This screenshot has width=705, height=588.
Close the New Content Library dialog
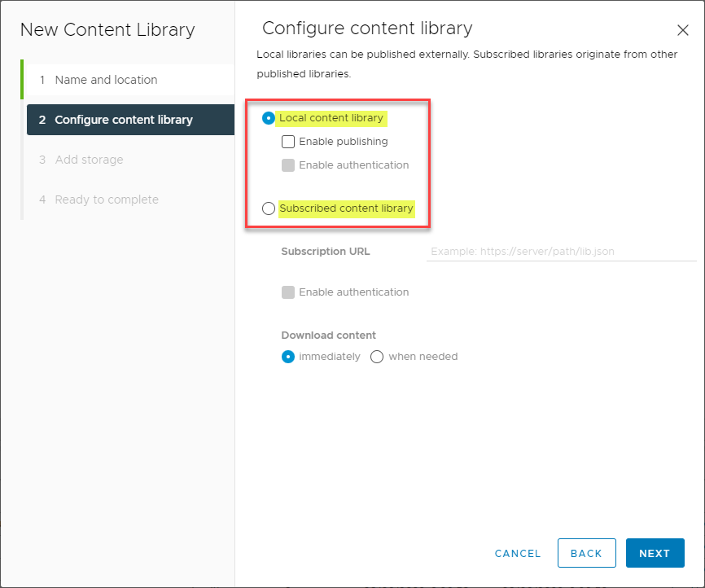(682, 30)
